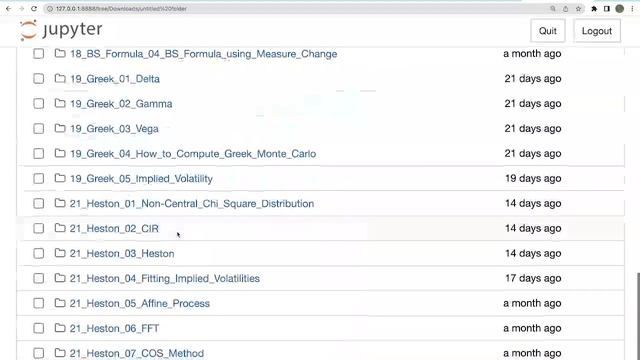This screenshot has height=360, width=640.
Task: Click folder icon beside 21_Heston_06_FFT
Action: click(x=60, y=328)
